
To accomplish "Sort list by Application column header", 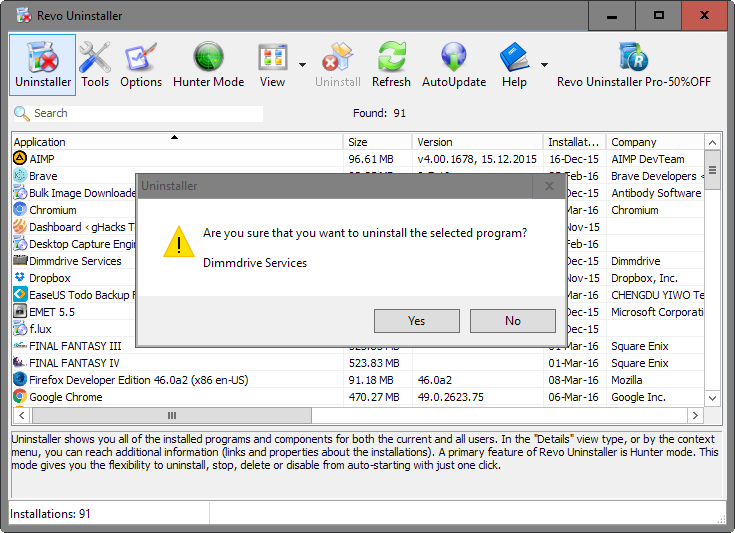I will (x=177, y=142).
